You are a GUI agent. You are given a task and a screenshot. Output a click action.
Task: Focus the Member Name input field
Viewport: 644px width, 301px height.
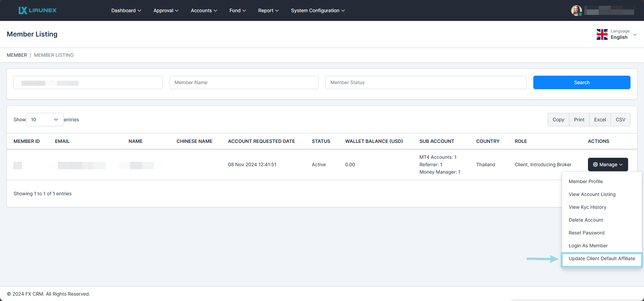pos(244,82)
